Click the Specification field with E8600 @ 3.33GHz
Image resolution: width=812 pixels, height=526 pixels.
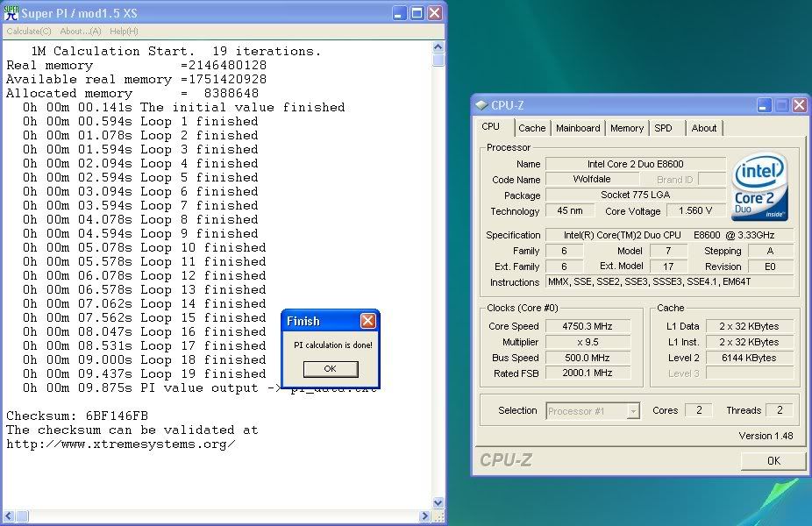point(669,235)
